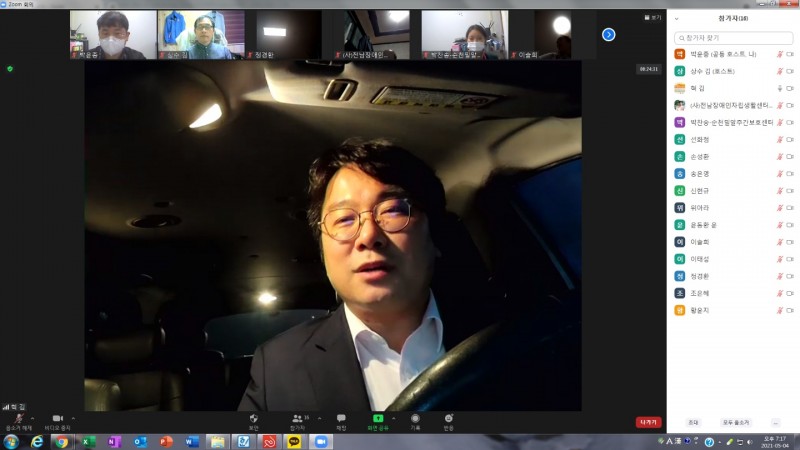
Task: Click the taskbar clock showing 오후 7:17
Action: pos(774,442)
